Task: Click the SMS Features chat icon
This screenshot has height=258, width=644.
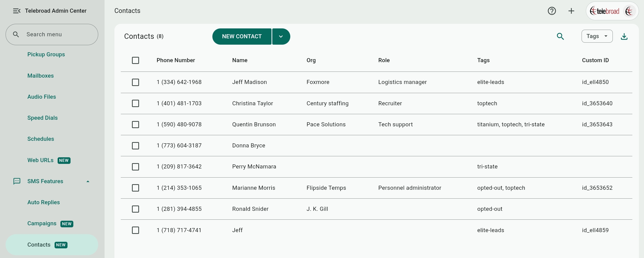Action: click(17, 181)
